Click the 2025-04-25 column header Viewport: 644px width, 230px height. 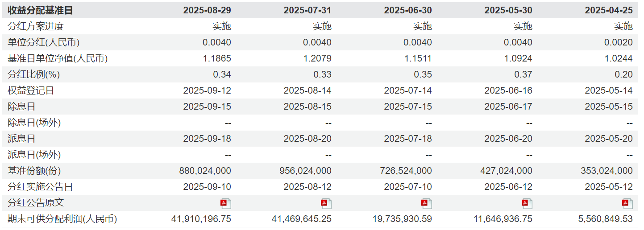coord(609,10)
